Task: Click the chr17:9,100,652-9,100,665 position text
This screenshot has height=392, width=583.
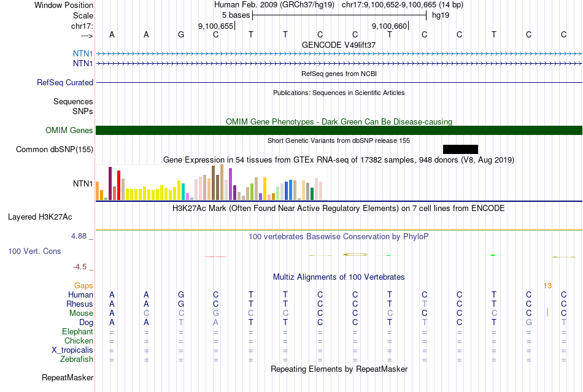Action: (403, 5)
